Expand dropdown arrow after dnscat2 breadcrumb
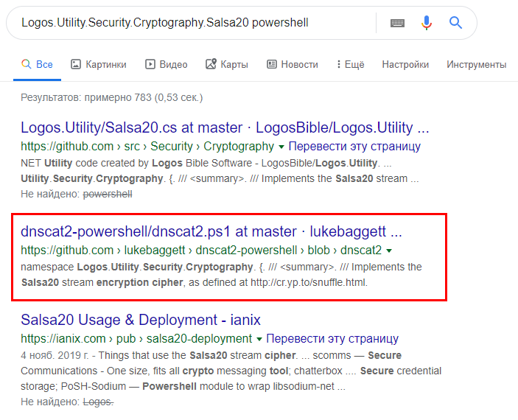518x420 pixels. (389, 251)
